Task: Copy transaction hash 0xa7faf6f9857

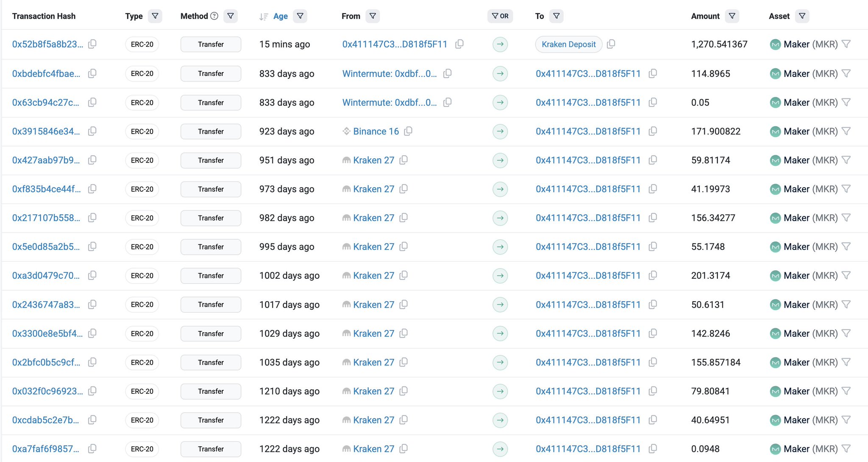Action: point(92,449)
